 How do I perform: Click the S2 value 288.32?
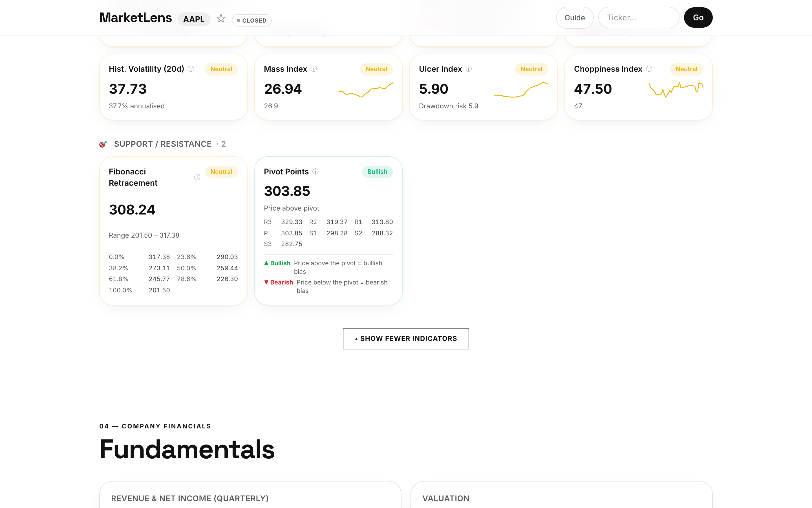[382, 233]
